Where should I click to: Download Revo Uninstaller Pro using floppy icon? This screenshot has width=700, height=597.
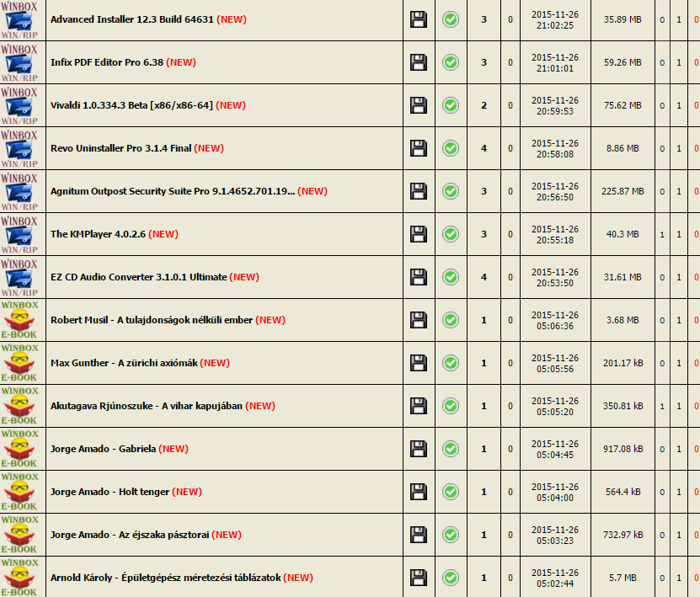click(419, 148)
